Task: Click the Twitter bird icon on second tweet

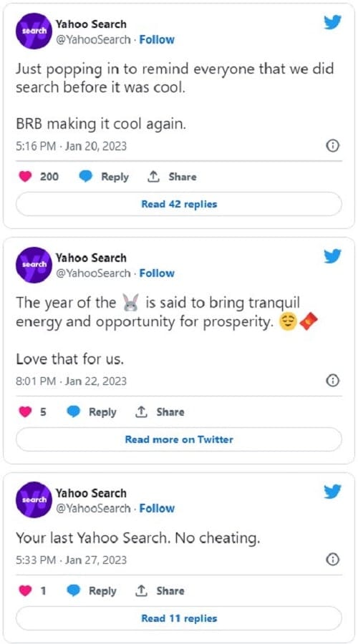Action: click(332, 257)
